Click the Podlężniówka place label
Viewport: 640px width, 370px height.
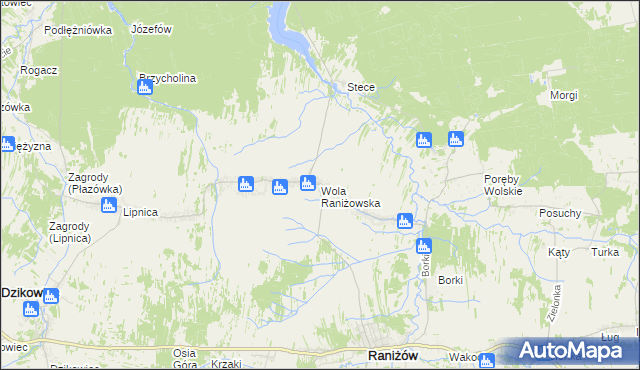(x=78, y=30)
